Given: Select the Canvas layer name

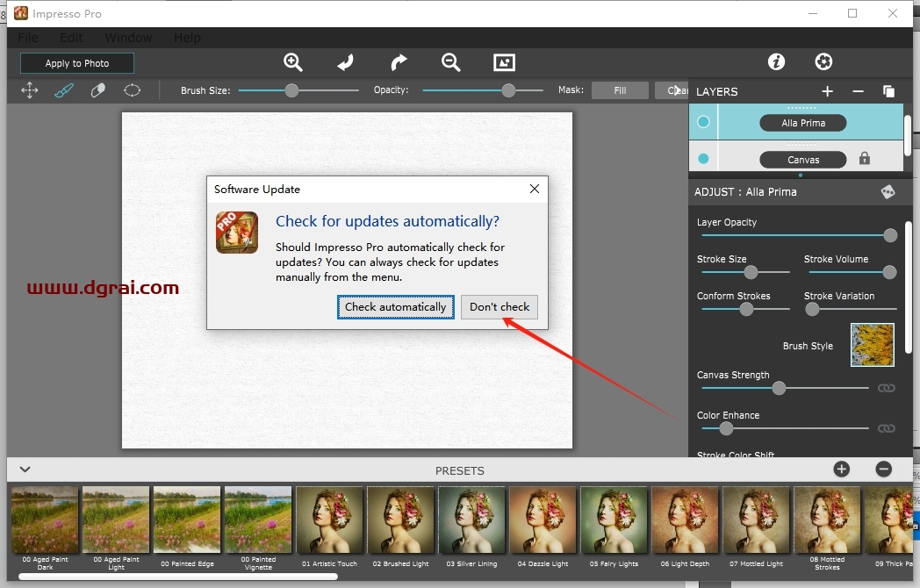Looking at the screenshot, I should (x=802, y=160).
